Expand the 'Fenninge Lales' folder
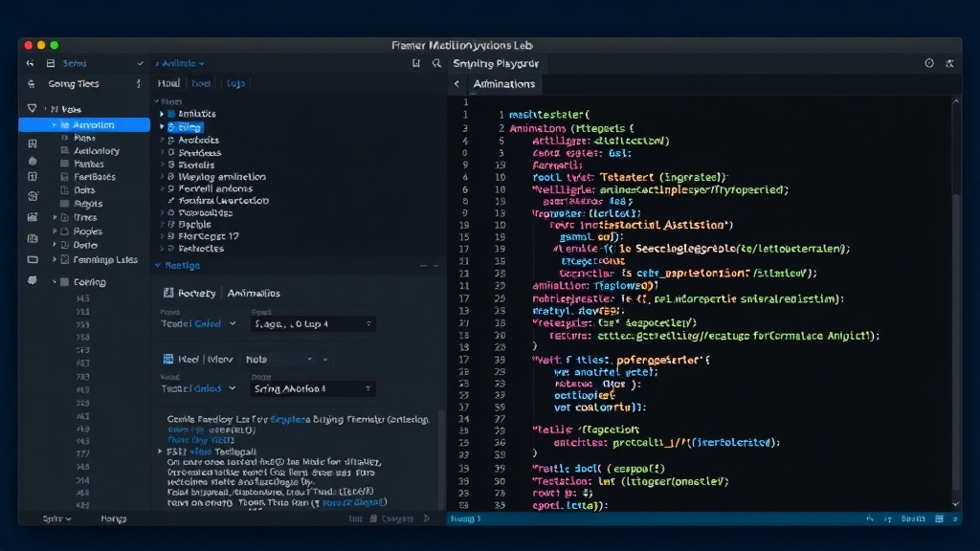Screen dimensions: 980x551 [x=55, y=259]
